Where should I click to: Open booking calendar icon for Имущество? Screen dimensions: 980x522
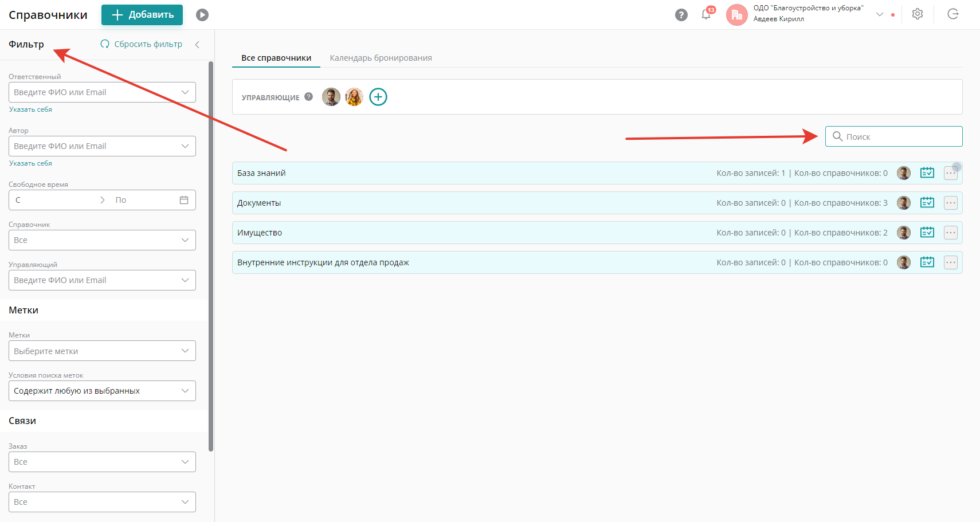(x=927, y=233)
